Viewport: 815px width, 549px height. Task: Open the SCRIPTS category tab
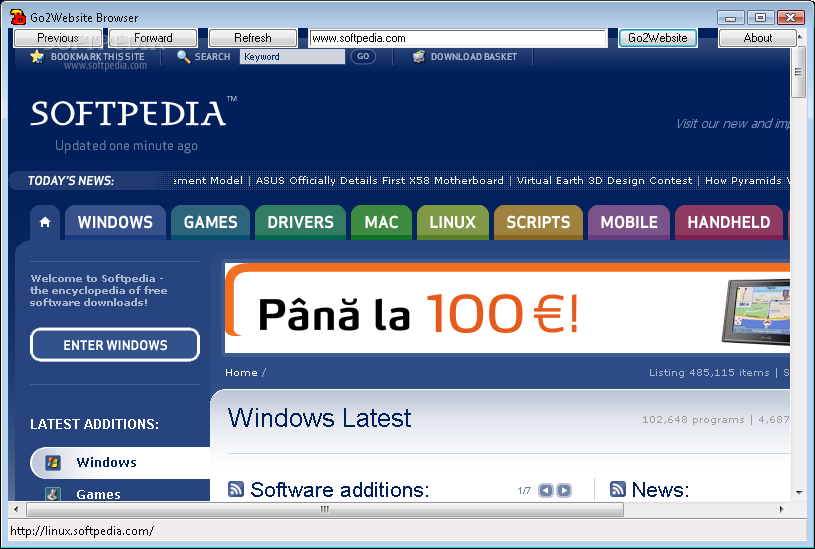click(538, 223)
